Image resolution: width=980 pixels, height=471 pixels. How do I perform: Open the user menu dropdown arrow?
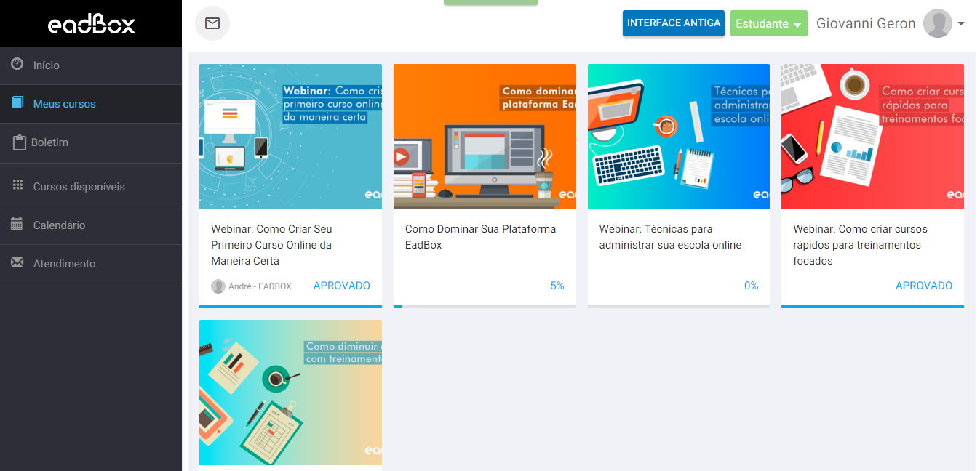[x=961, y=23]
